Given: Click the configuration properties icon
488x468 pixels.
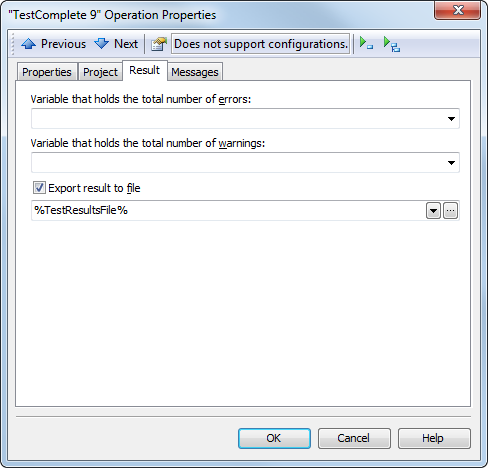Looking at the screenshot, I should pos(159,44).
